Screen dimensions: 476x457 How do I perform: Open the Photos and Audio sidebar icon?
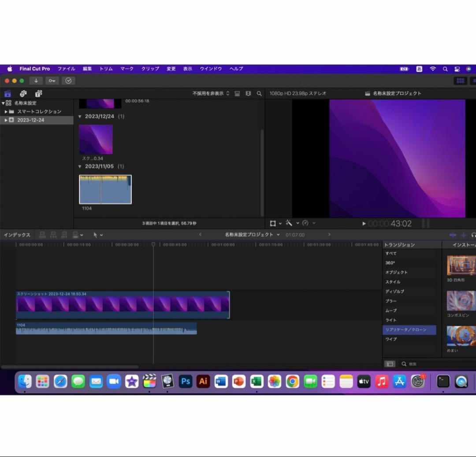tap(23, 93)
